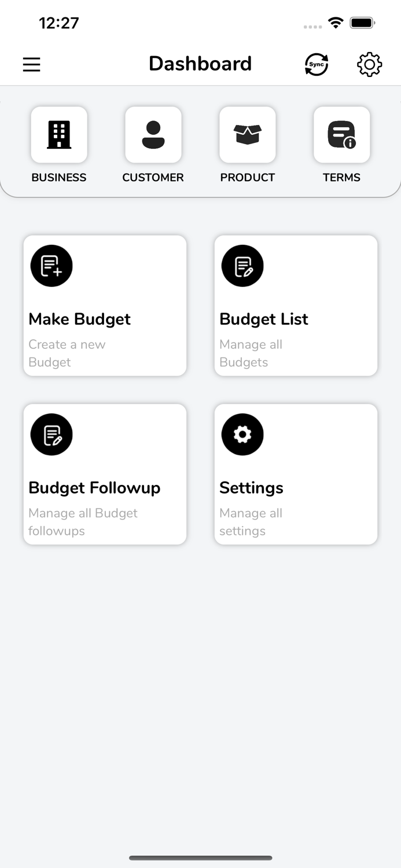
Task: Open the PRODUCT box icon
Action: click(x=247, y=134)
